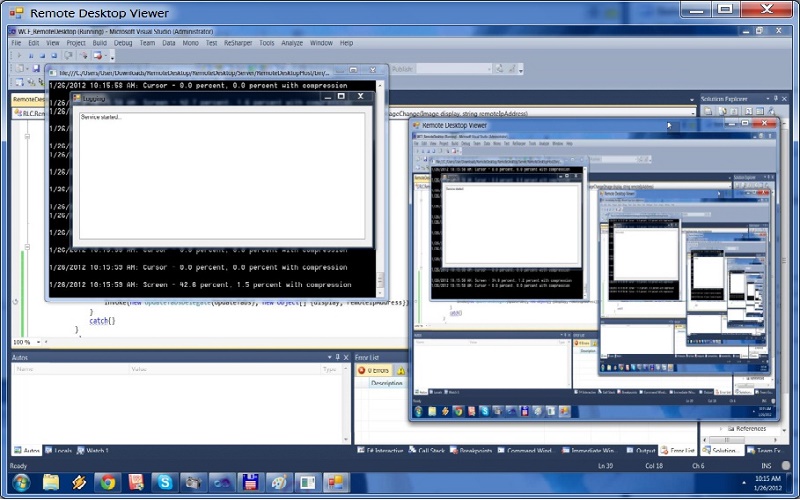
Task: Click the Break All pause icon
Action: 31,56
